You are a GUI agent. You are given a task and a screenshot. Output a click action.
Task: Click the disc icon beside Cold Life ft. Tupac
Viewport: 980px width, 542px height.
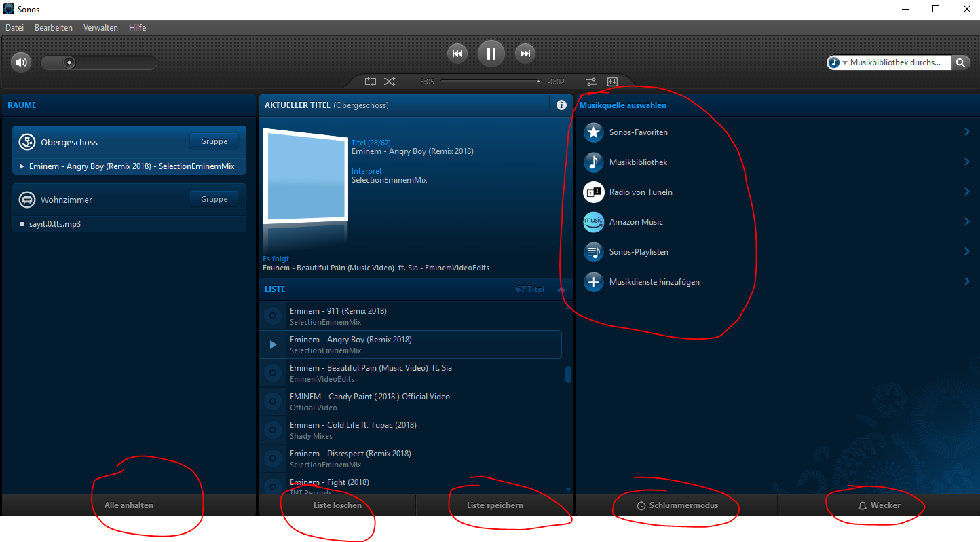click(x=273, y=431)
